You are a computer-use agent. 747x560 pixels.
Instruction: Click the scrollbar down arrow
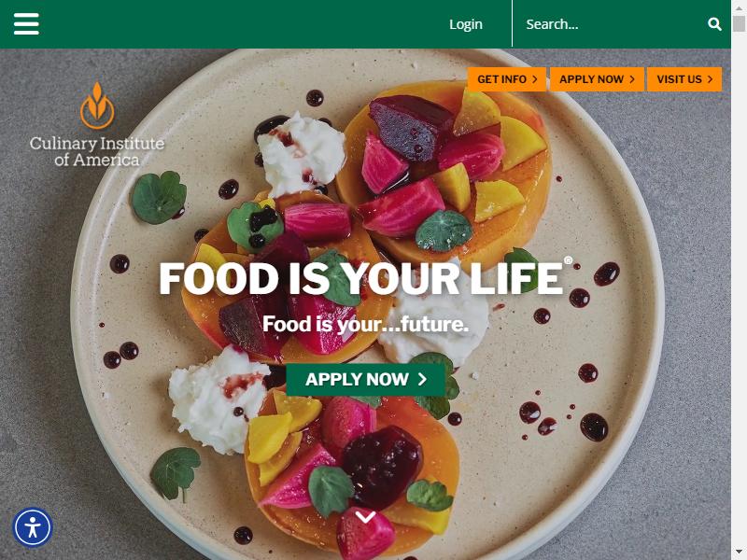point(739,553)
